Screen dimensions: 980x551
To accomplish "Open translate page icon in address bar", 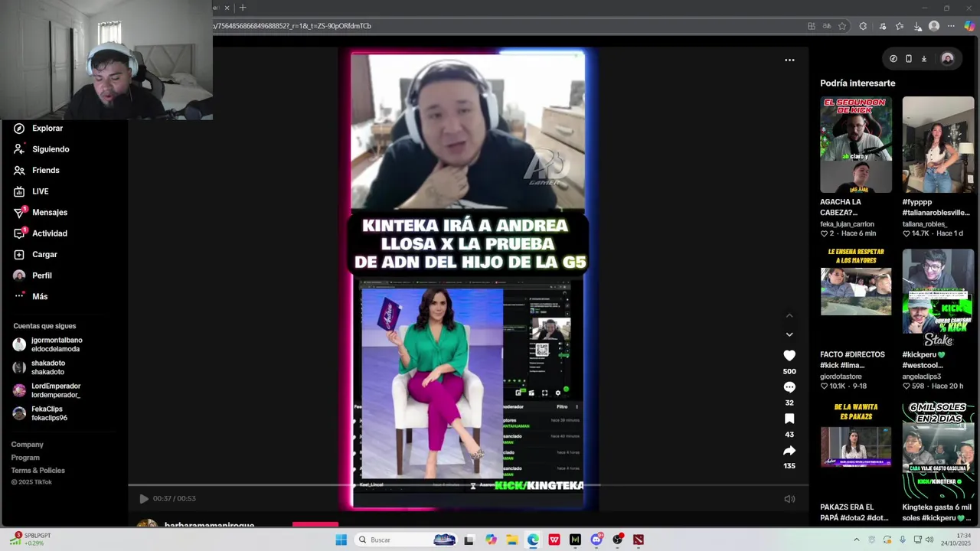I will (x=827, y=26).
